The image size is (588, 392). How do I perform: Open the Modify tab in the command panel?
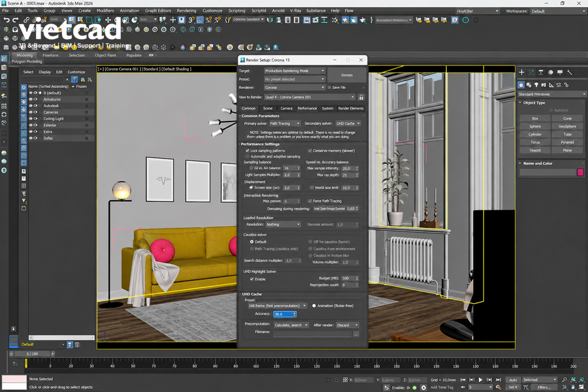click(531, 73)
